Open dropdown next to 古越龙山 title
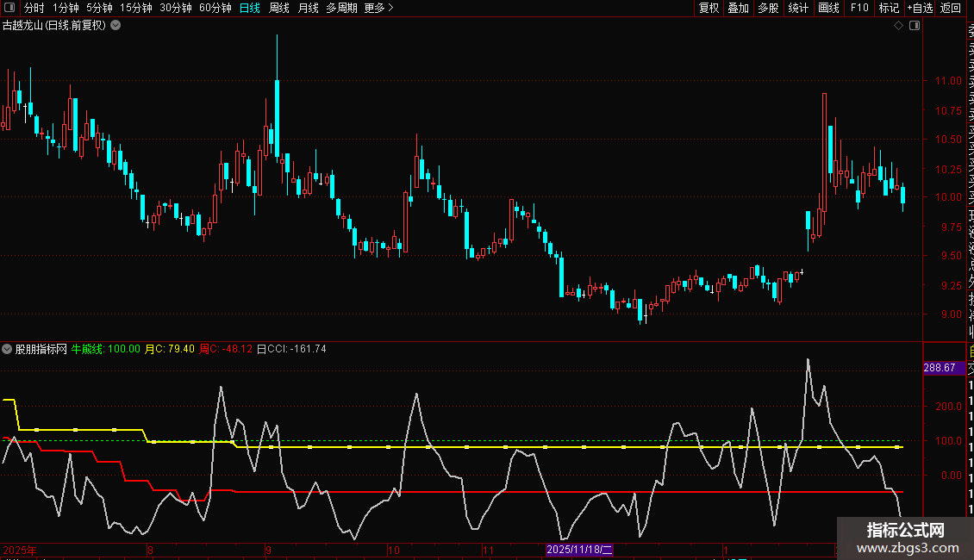Viewport: 974px width, 560px height. click(x=116, y=26)
